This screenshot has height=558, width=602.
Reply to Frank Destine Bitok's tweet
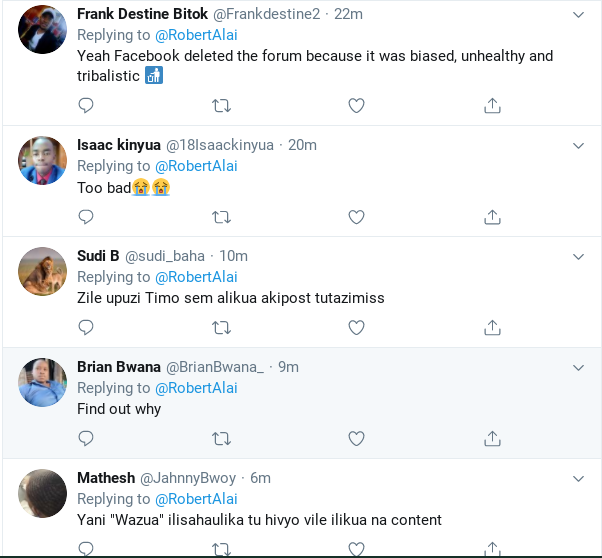(86, 106)
